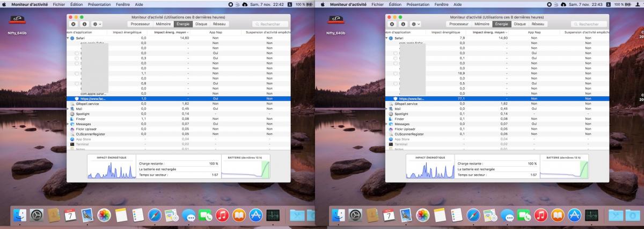The image size is (644, 229).
Task: Click the info (i) icon in the 22:43 window
Action: pyautogui.click(x=403, y=24)
